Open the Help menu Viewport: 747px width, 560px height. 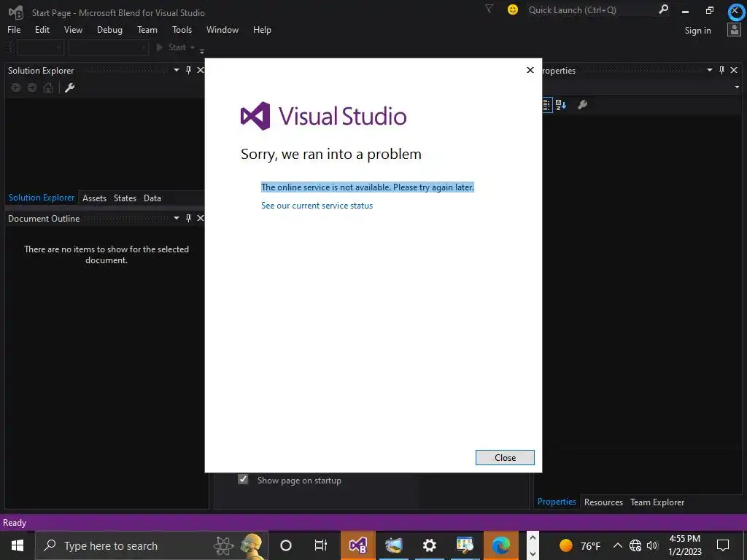pyautogui.click(x=262, y=29)
